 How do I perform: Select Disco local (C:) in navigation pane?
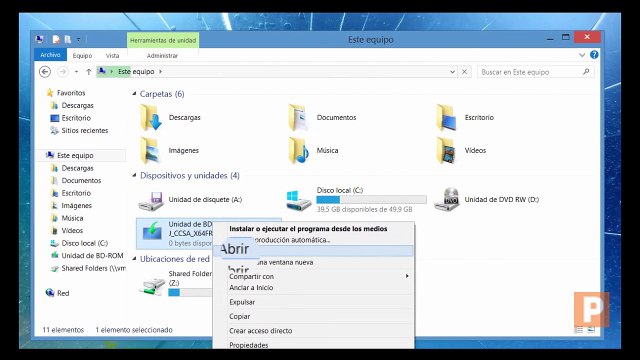coord(84,243)
